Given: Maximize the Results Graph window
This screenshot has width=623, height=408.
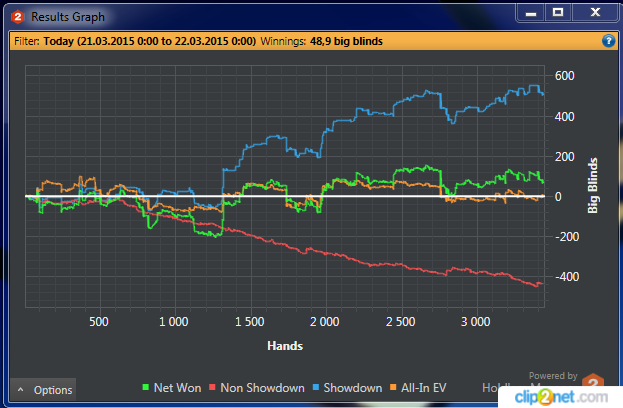Looking at the screenshot, I should click(x=558, y=13).
